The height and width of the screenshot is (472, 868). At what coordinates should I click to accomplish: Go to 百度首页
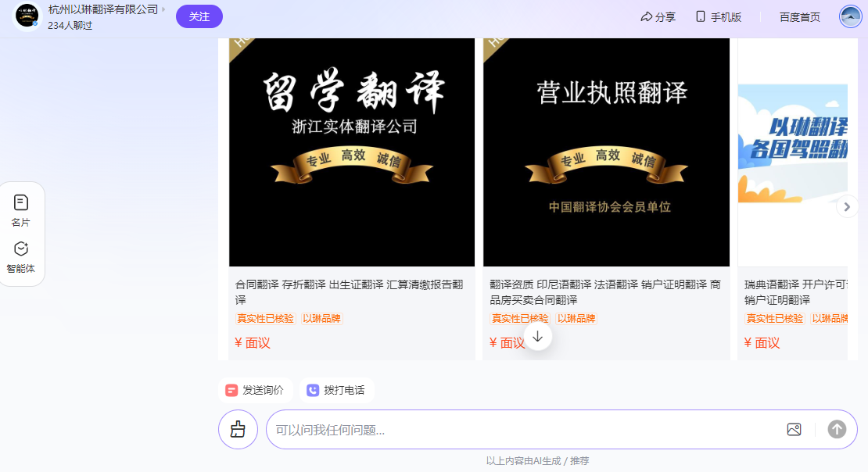click(799, 16)
